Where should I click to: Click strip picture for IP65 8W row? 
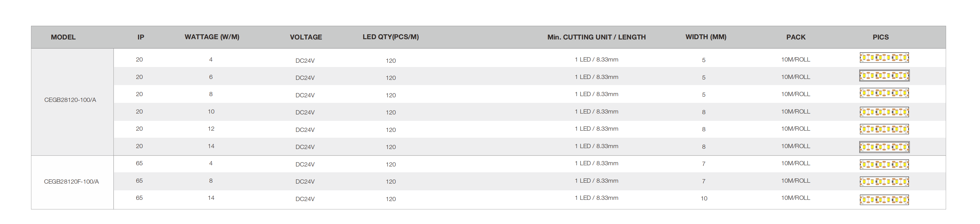click(884, 181)
